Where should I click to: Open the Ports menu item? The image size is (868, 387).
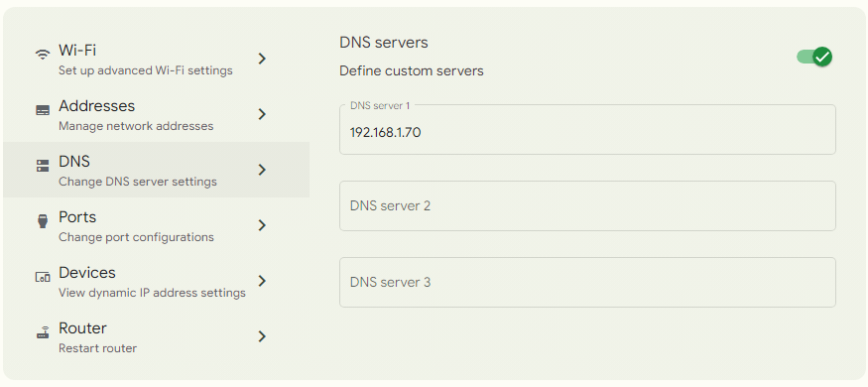(156, 225)
